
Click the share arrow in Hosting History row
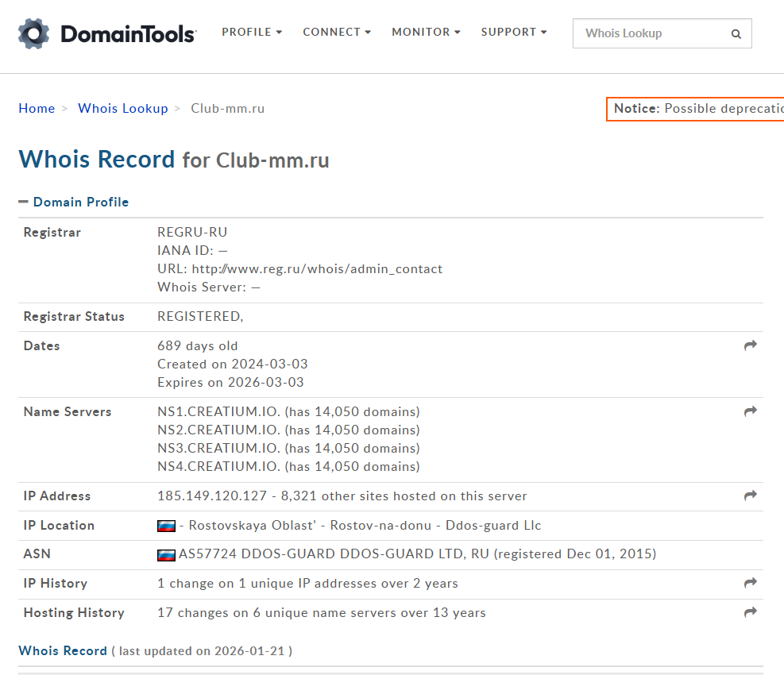pos(750,612)
